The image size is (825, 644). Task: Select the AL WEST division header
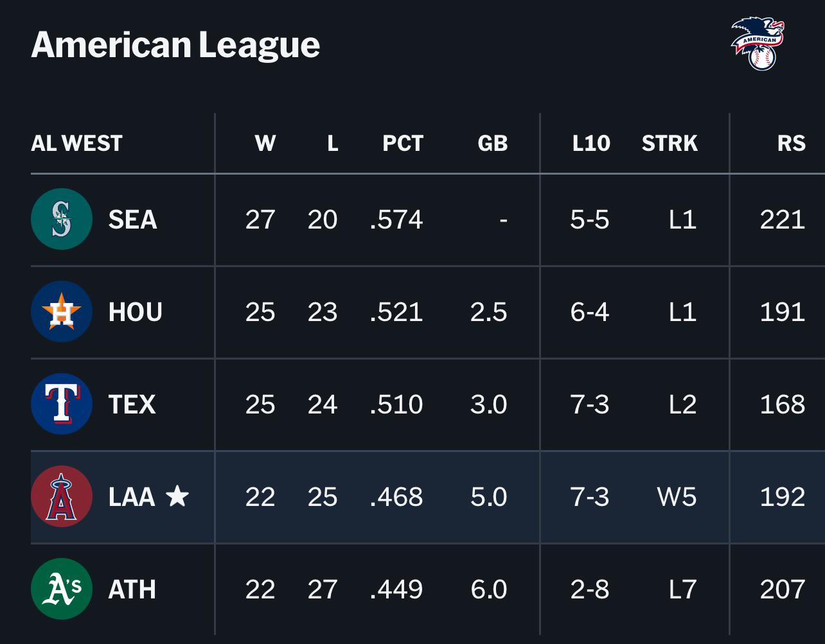(76, 143)
